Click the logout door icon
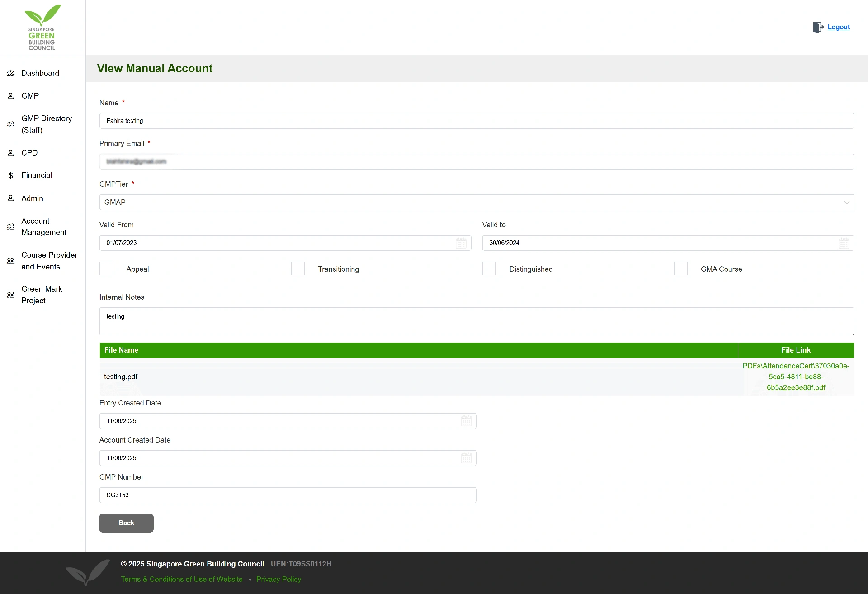 tap(818, 27)
